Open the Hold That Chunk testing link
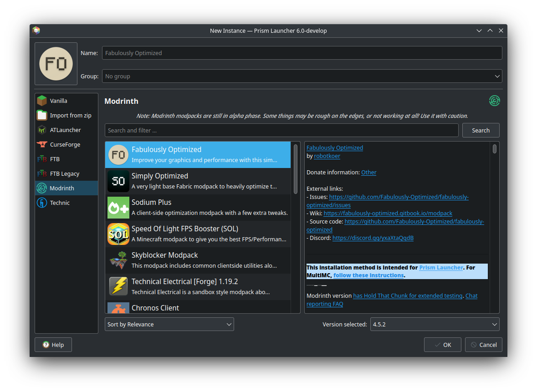537x392 pixels. coord(408,296)
